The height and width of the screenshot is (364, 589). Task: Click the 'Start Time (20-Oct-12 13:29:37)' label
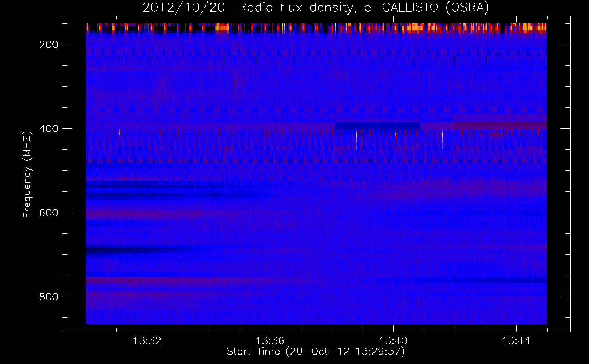pos(316,352)
